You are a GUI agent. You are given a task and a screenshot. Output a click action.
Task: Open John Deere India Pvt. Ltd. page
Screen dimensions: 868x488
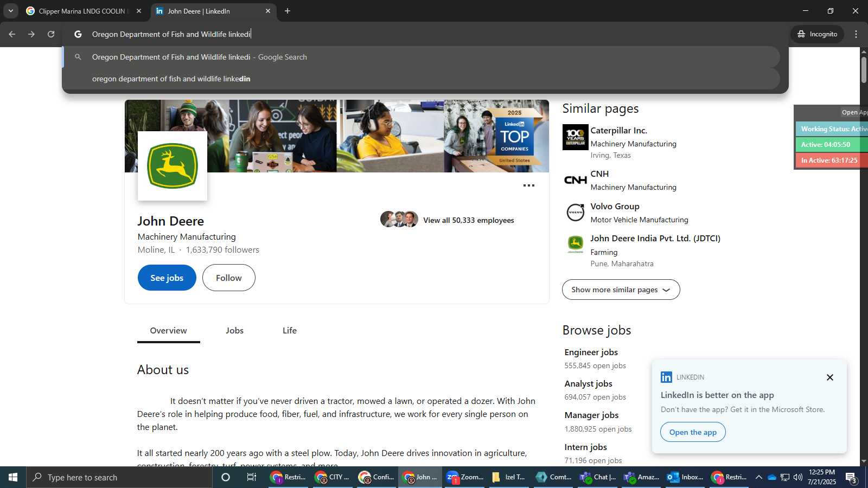655,239
